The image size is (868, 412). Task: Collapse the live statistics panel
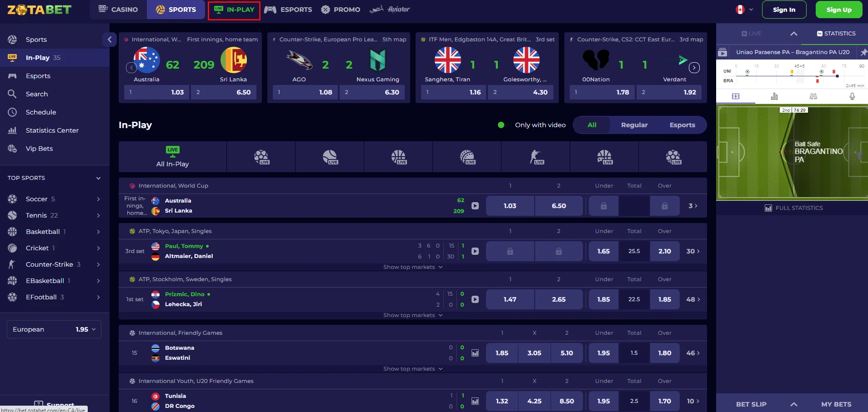click(794, 34)
